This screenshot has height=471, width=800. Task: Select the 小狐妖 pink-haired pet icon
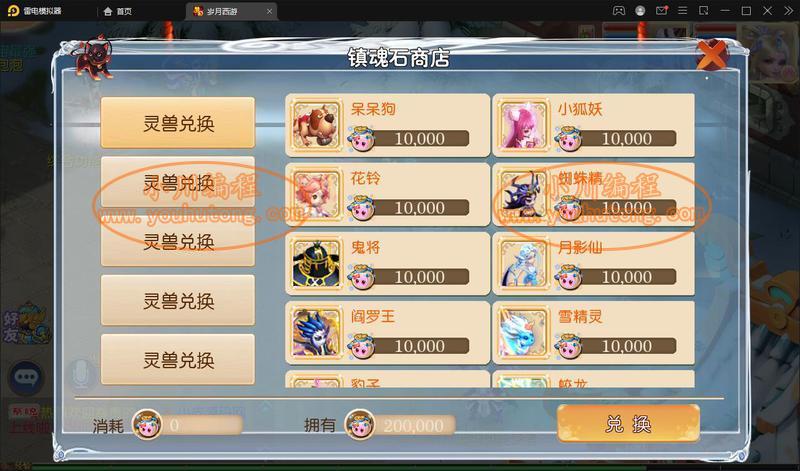[523, 125]
